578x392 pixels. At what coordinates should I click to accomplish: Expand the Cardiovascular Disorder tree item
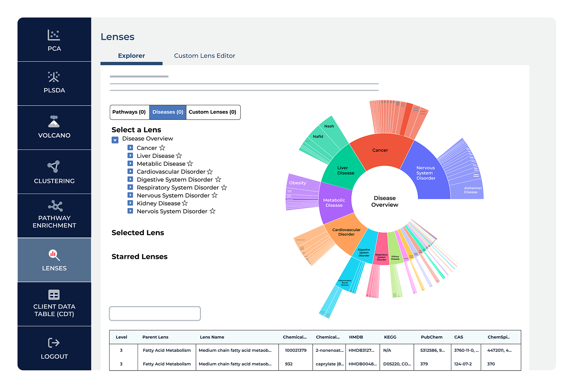click(130, 171)
